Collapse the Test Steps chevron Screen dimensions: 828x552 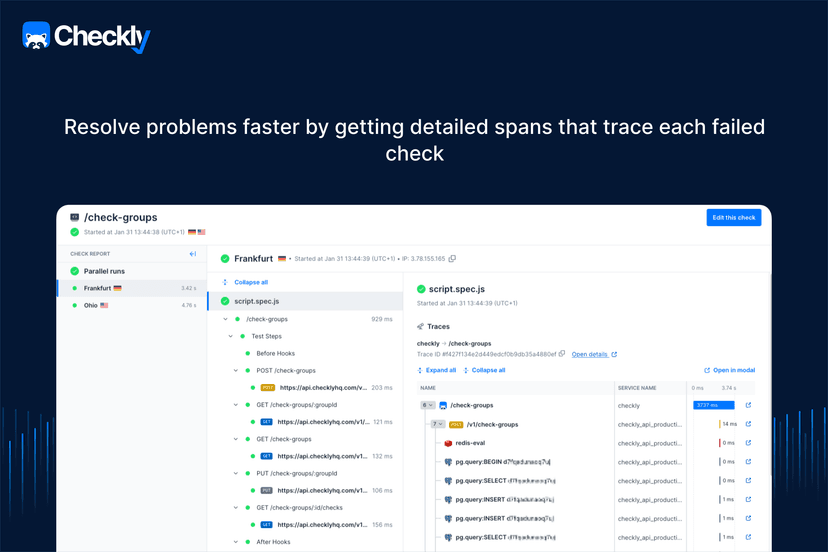[x=229, y=336]
